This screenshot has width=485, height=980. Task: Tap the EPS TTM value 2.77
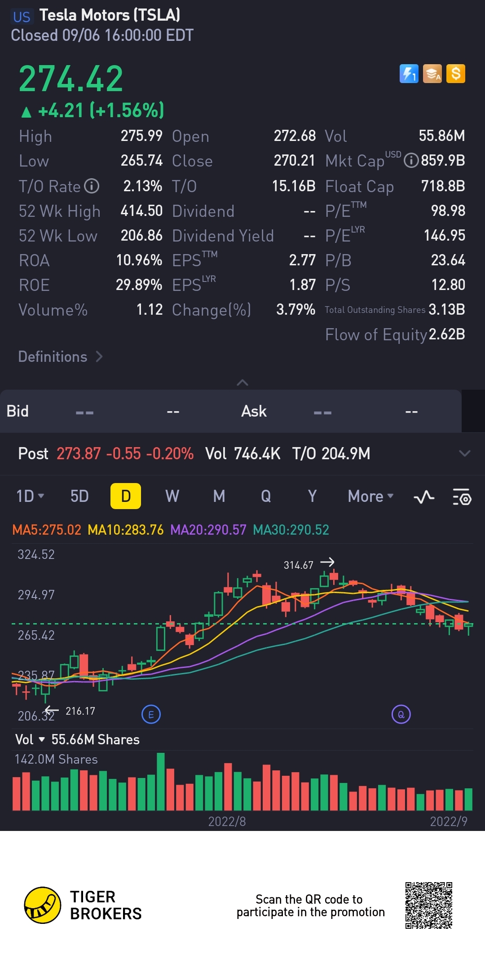[302, 260]
